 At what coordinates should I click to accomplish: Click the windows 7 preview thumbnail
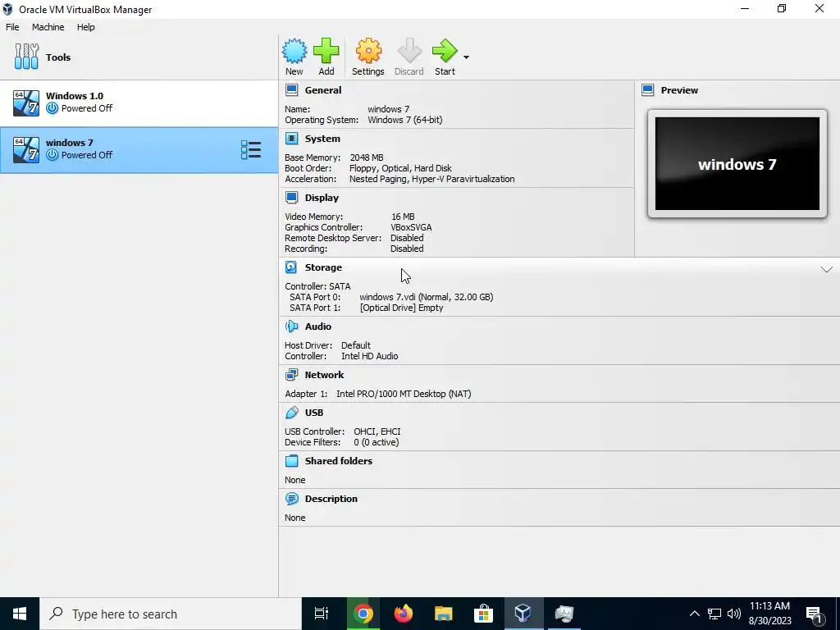click(x=737, y=164)
